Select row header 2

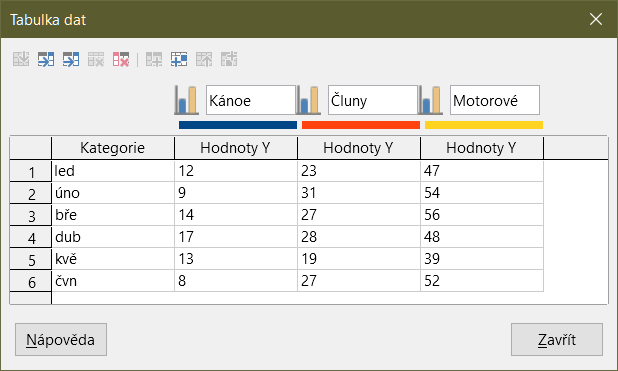31,193
